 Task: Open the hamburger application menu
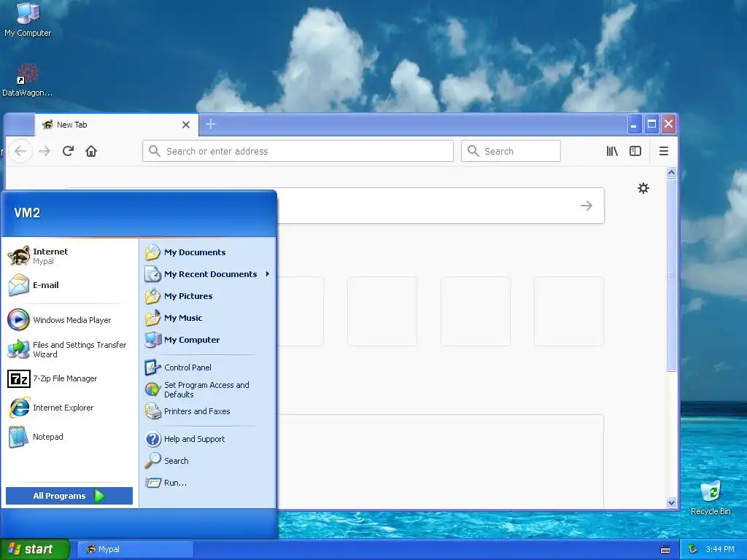(x=664, y=151)
